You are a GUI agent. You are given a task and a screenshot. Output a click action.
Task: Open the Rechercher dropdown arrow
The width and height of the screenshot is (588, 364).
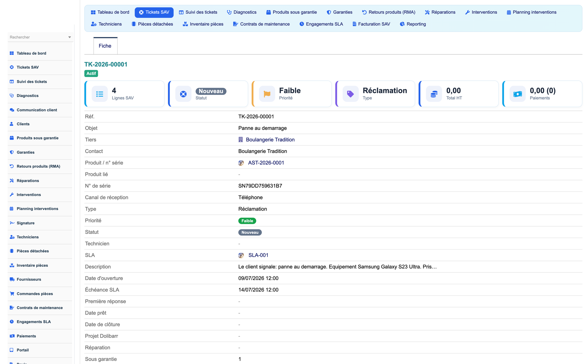[x=69, y=37]
